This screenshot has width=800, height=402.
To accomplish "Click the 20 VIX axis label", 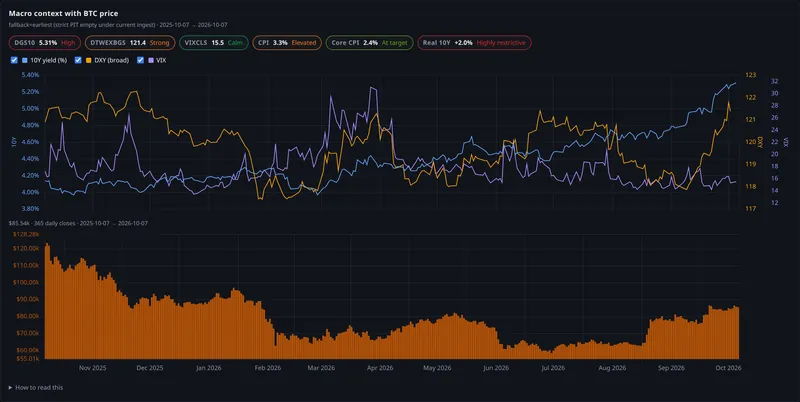I will (774, 154).
